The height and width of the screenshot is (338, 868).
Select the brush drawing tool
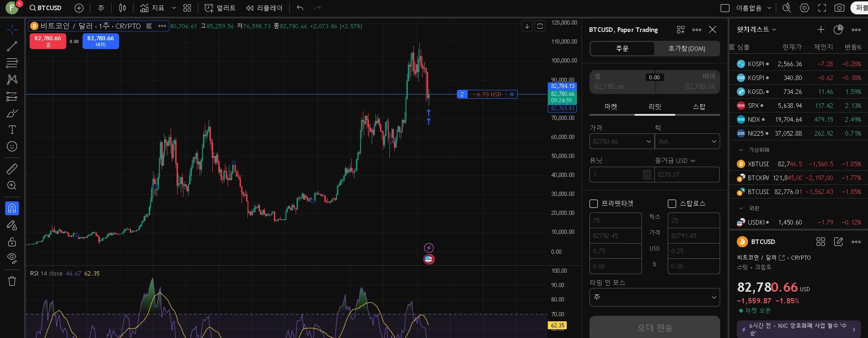12,113
